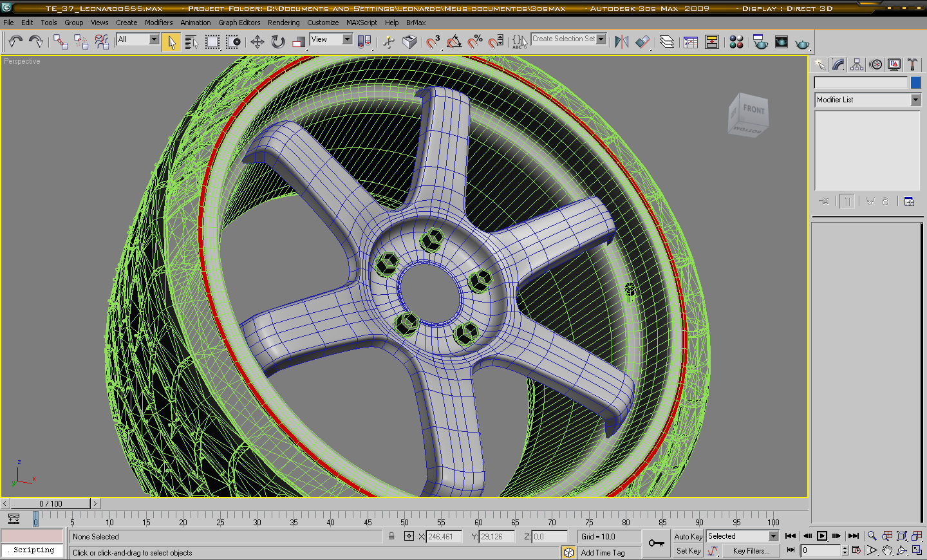Open the View reference coordinate system dropdown
Viewport: 927px width, 560px height.
332,39
